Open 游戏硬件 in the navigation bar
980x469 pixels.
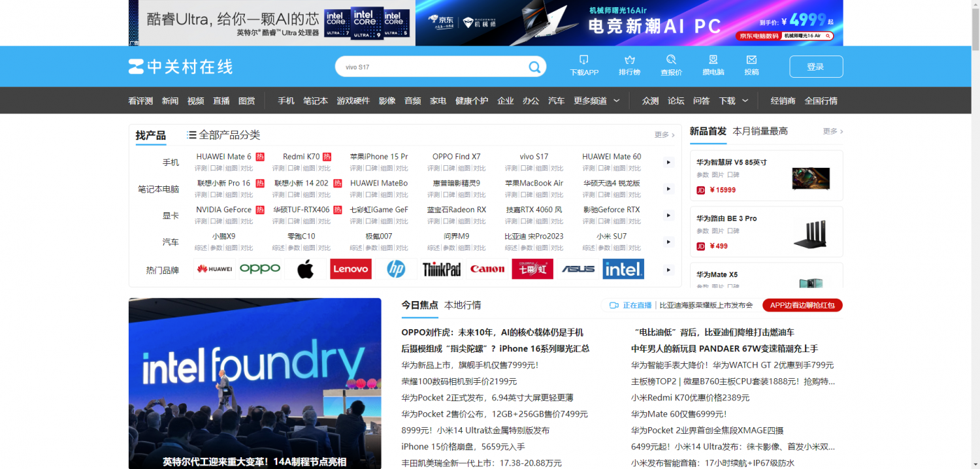pyautogui.click(x=353, y=101)
